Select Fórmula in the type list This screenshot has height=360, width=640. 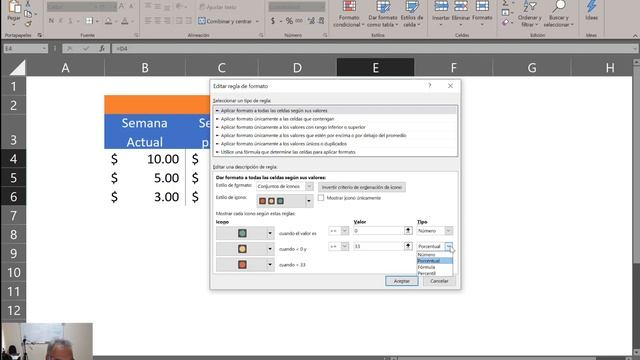[x=435, y=267]
